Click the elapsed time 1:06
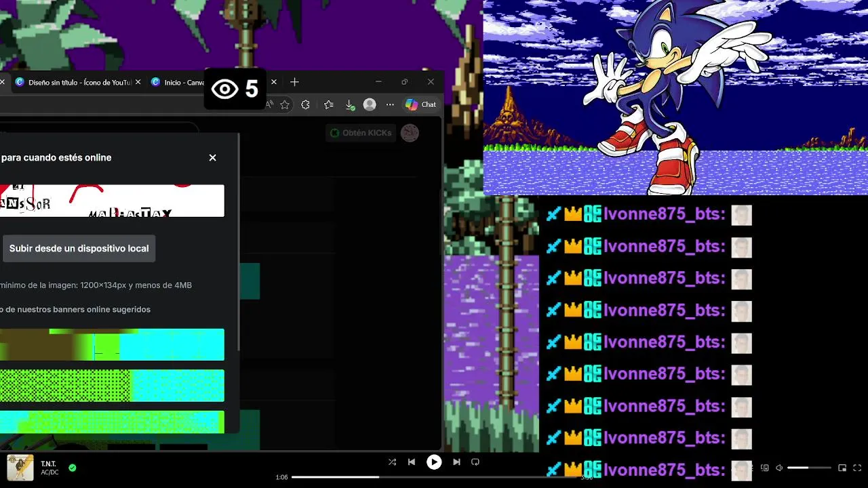 [281, 477]
